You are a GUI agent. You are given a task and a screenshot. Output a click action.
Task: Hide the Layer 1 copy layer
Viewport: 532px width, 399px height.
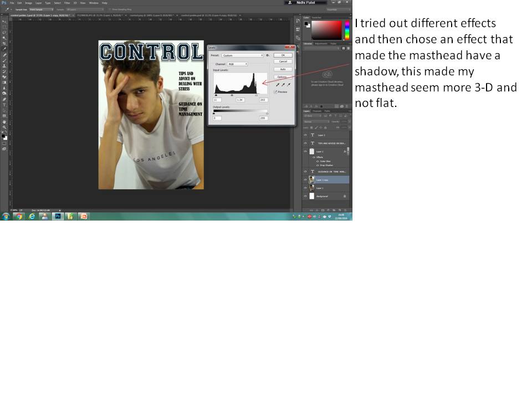(305, 180)
